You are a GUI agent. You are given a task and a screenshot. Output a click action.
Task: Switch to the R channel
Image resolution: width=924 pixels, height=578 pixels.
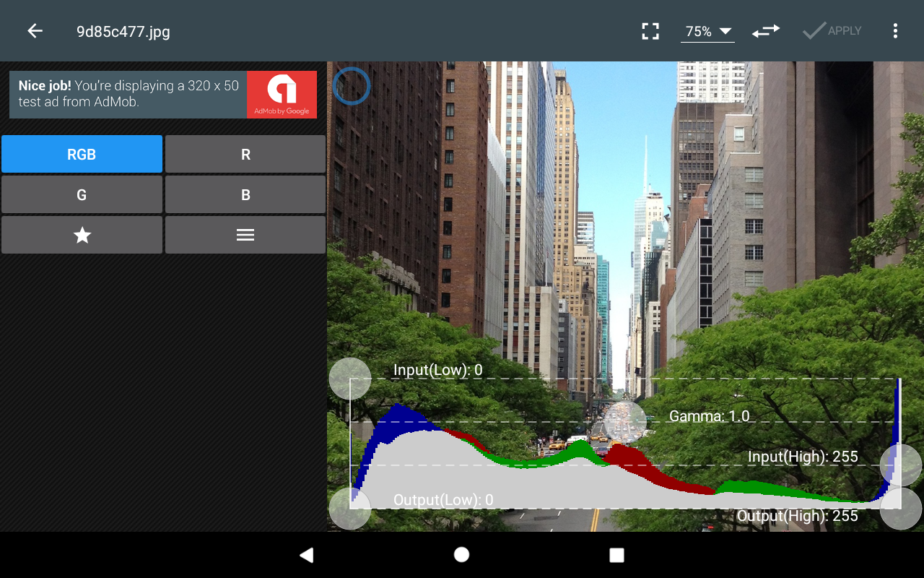point(245,154)
